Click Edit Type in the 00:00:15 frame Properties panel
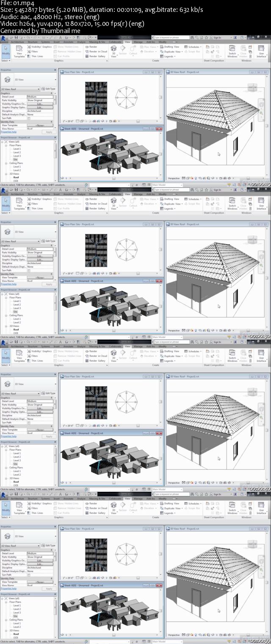 (x=49, y=89)
